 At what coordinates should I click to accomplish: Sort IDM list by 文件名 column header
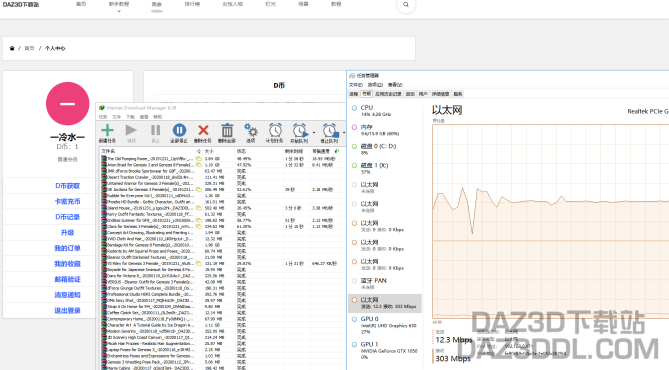148,151
